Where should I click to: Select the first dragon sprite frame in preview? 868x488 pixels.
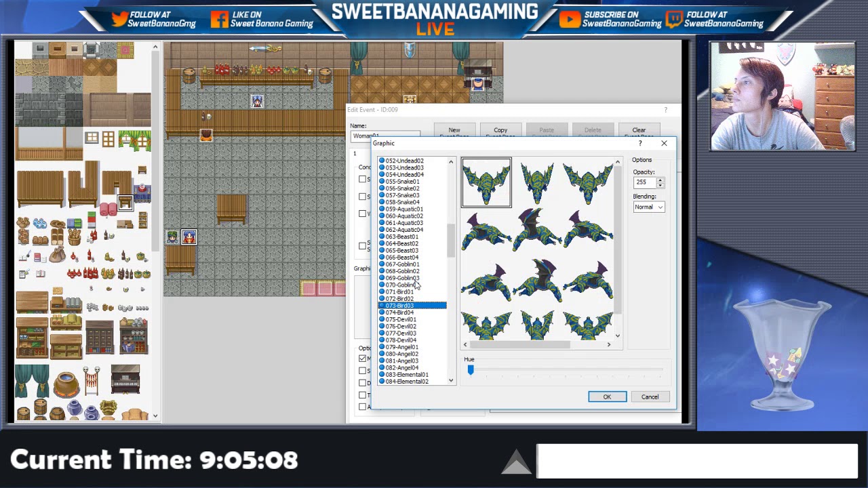[486, 182]
